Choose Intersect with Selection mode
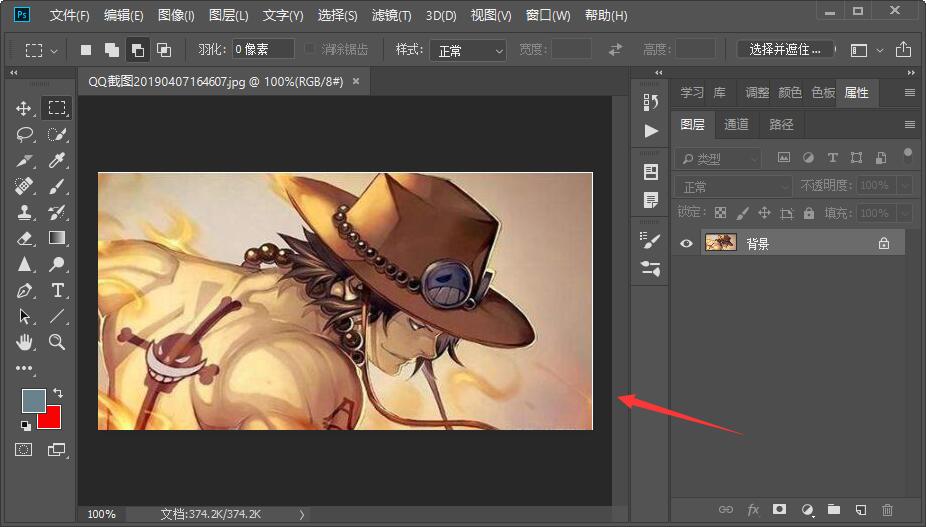The width and height of the screenshot is (926, 527). click(164, 50)
